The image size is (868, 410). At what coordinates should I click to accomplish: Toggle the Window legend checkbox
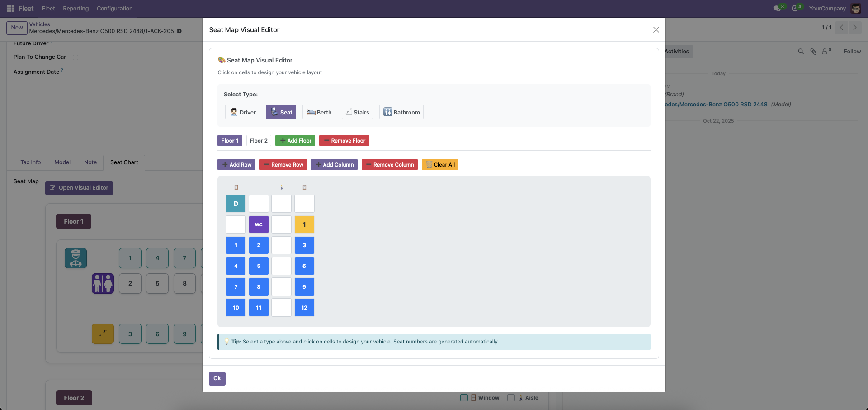pos(464,398)
